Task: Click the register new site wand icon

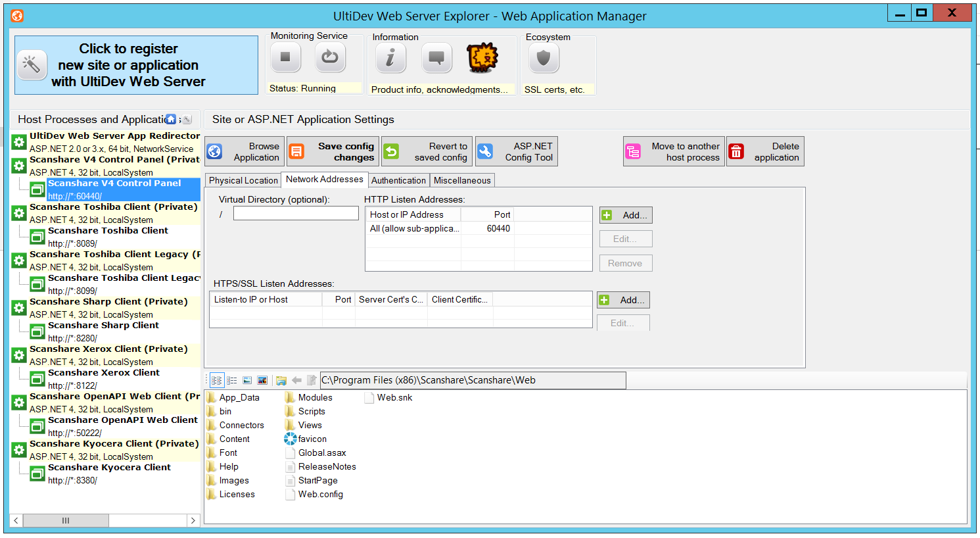Action: click(32, 64)
